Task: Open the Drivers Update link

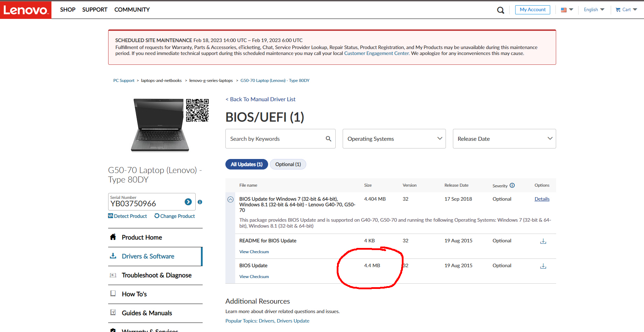Action: click(x=293, y=321)
